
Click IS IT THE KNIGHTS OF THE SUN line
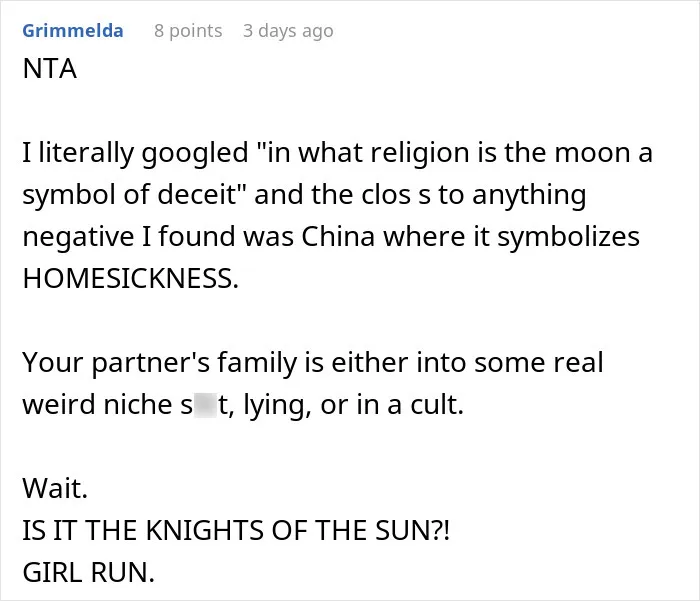pyautogui.click(x=236, y=530)
